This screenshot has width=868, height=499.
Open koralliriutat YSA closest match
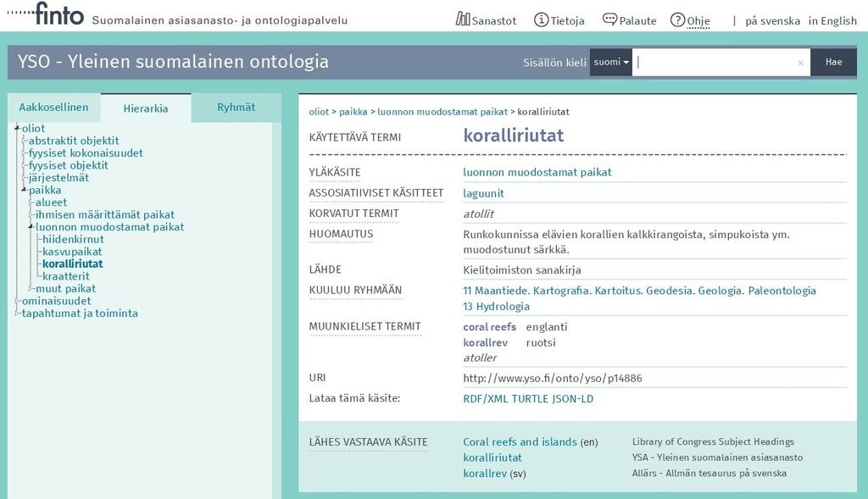pos(492,457)
